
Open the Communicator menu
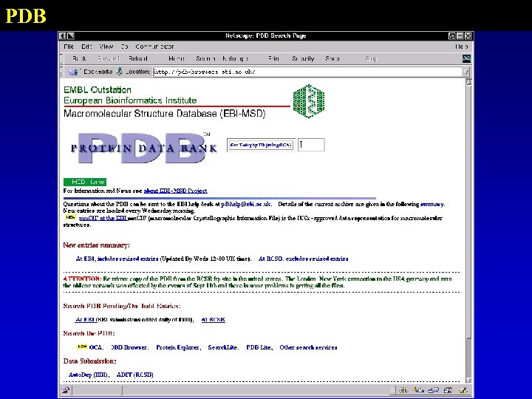click(154, 47)
